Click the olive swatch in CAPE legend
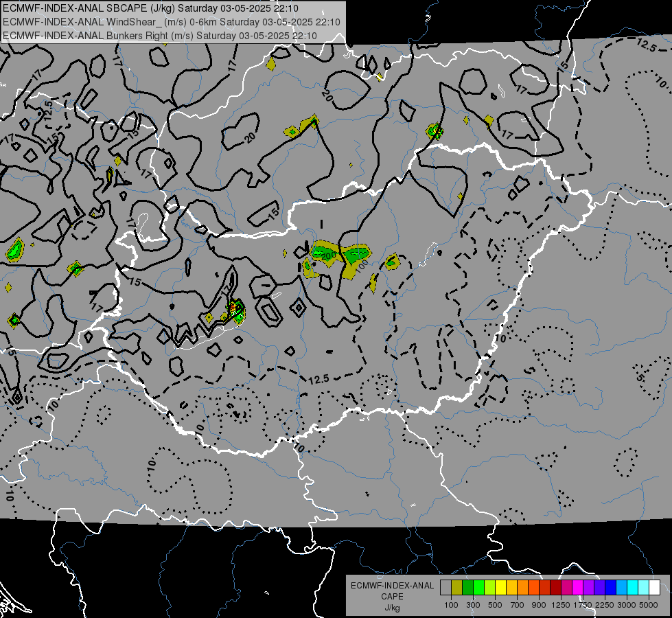This screenshot has width=672, height=618. (x=457, y=588)
